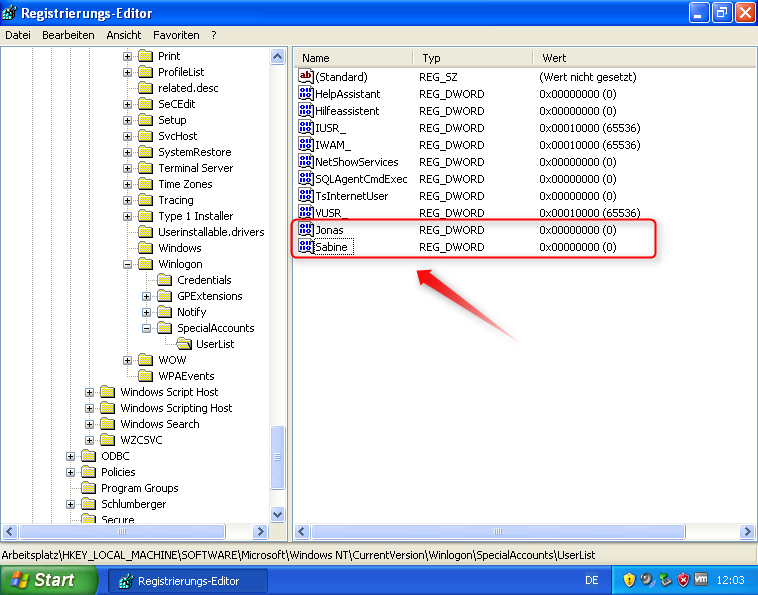
Task: Click the network connection tray icon
Action: point(665,580)
